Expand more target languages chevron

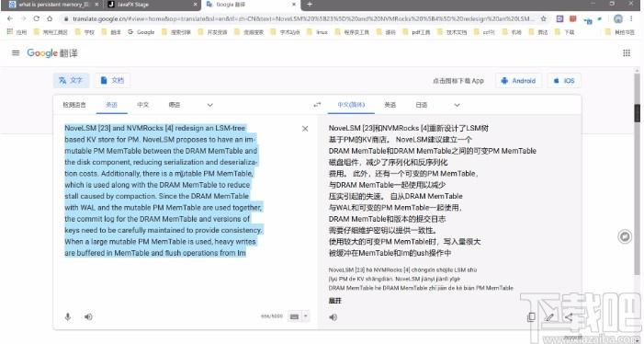tap(457, 105)
